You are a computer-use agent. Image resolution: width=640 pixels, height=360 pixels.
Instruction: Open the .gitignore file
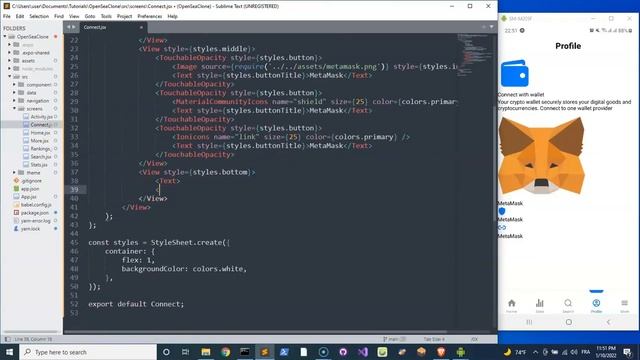tap(31, 181)
